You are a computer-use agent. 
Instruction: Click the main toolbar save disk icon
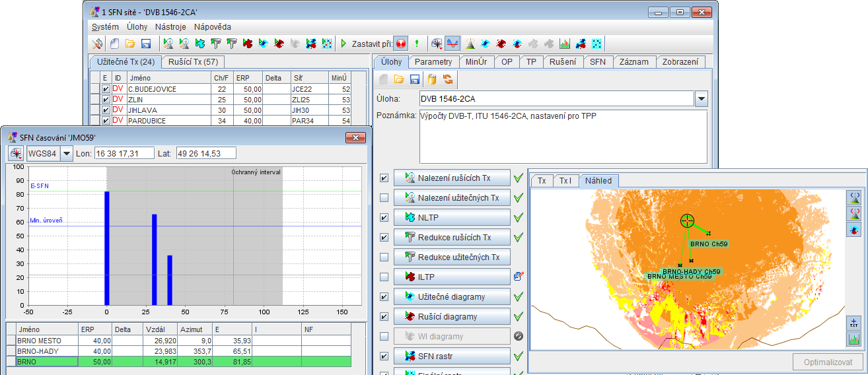[x=146, y=44]
